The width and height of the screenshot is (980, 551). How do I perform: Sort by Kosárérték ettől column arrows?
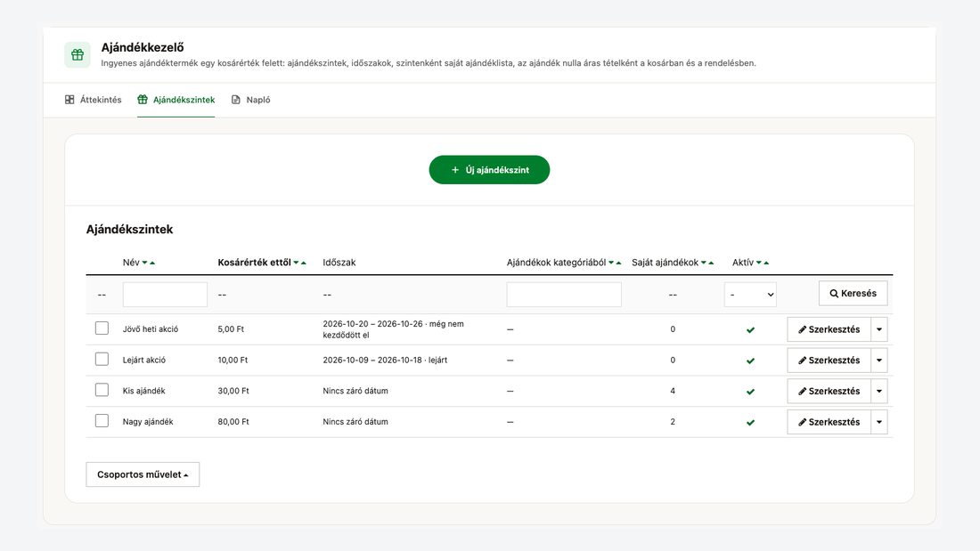click(x=300, y=263)
